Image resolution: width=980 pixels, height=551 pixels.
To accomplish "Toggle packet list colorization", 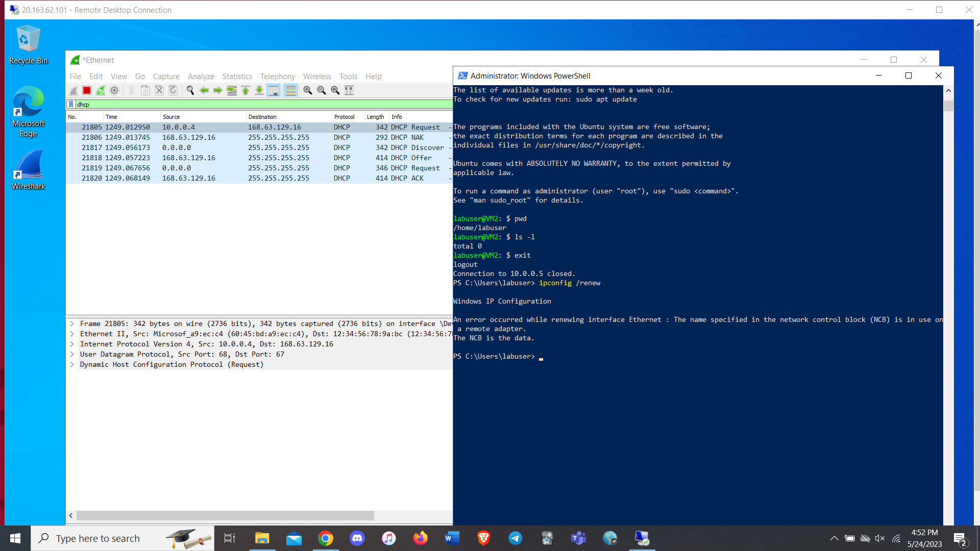I will click(290, 90).
